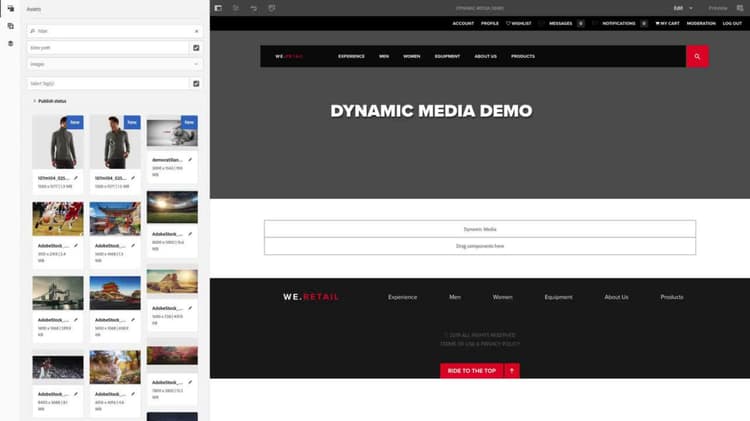Select PRODUCTS in the main navigation
Image resolution: width=750 pixels, height=421 pixels.
coord(523,56)
